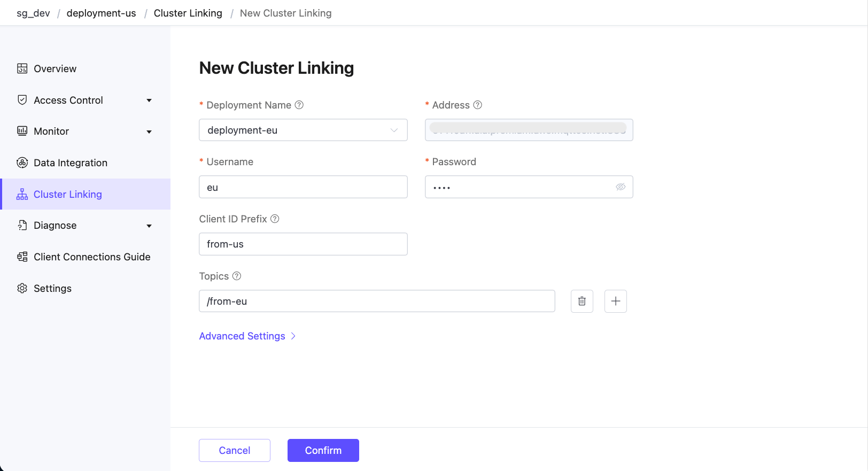Toggle password visibility eye icon
868x471 pixels.
(x=621, y=187)
